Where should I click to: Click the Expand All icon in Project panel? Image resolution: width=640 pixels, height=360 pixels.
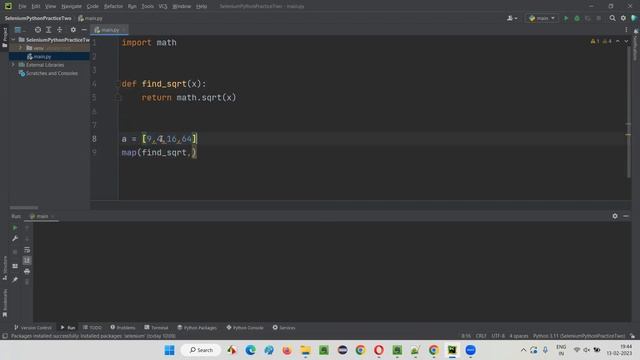[x=49, y=30]
